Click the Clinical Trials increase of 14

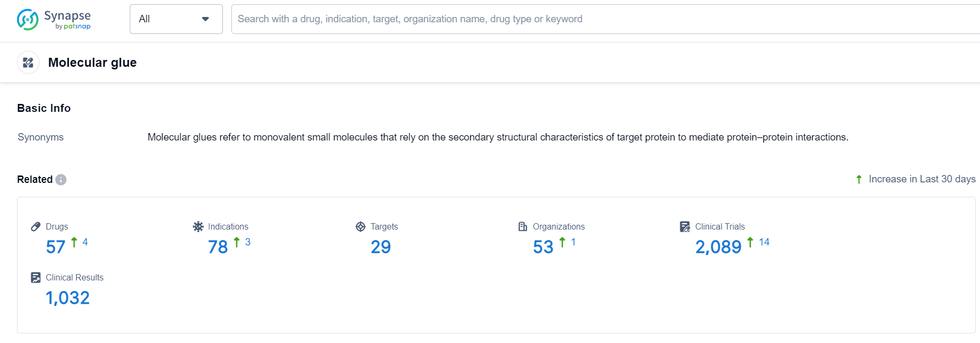[764, 242]
